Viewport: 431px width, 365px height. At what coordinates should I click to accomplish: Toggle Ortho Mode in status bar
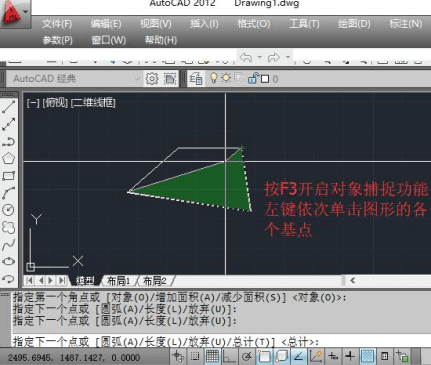[229, 357]
